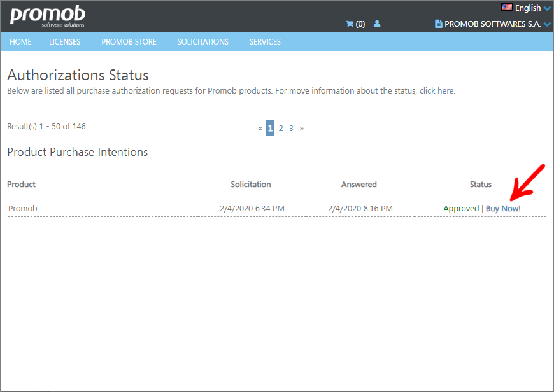The height and width of the screenshot is (392, 554).
Task: Open the SERVICES menu
Action: point(265,41)
